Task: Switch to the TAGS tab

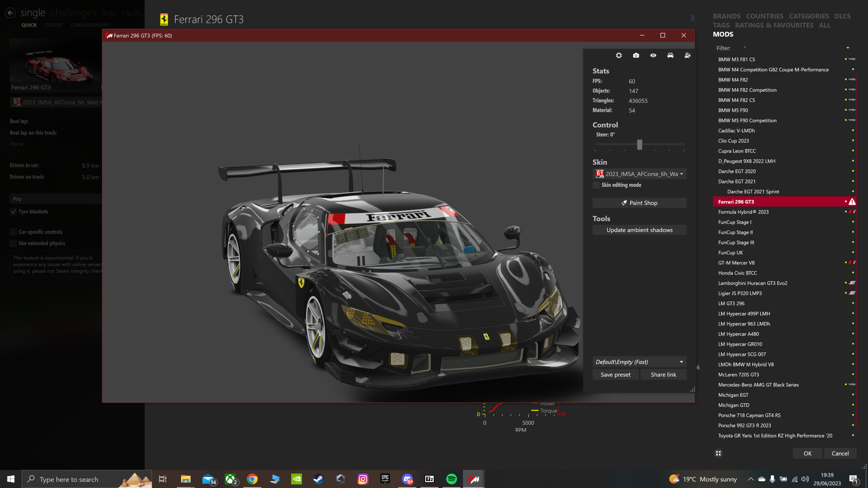Action: coord(721,25)
